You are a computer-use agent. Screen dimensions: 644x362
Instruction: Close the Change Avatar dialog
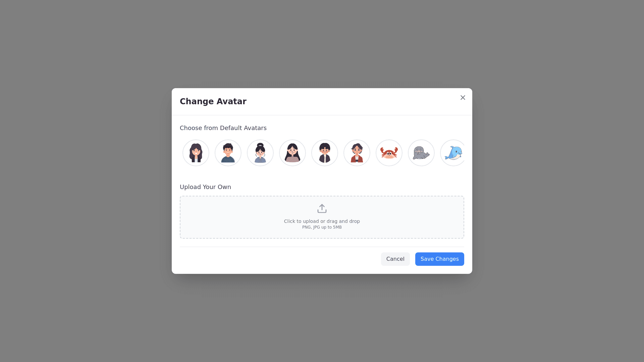pyautogui.click(x=463, y=98)
